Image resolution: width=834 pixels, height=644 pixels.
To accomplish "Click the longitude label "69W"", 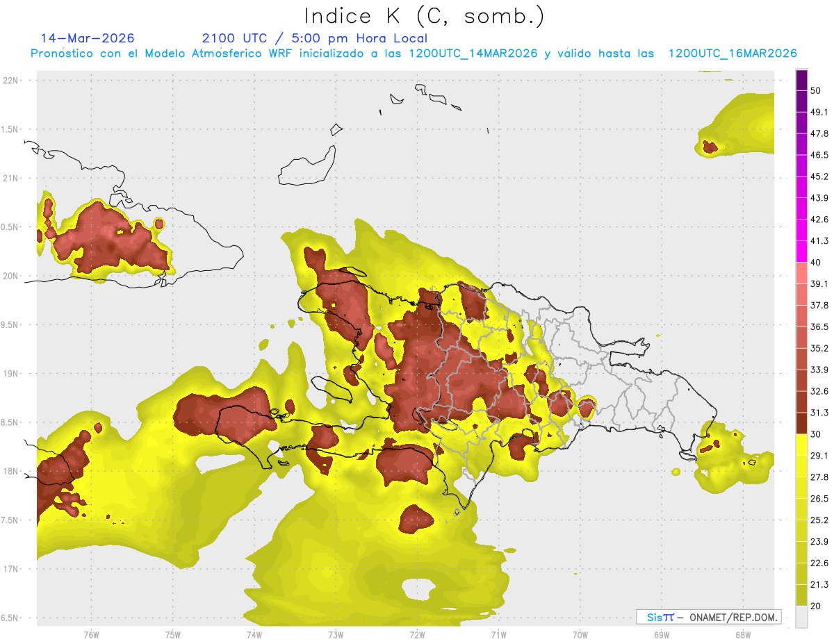I will point(662,634).
